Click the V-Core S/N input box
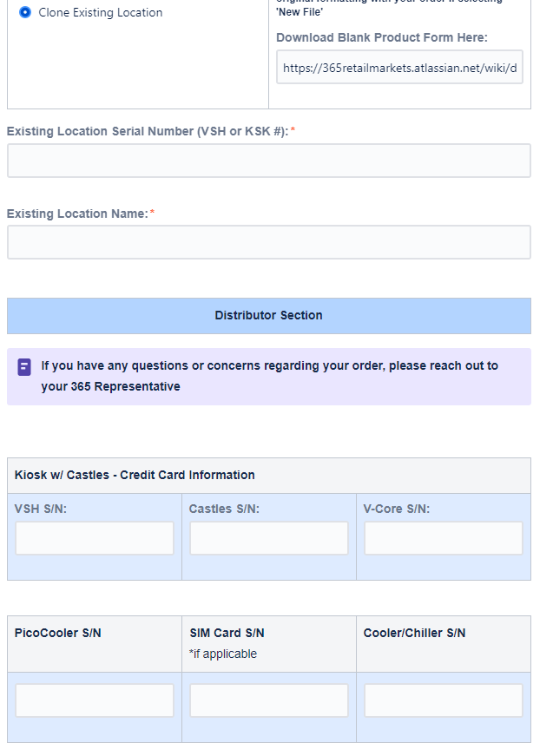The height and width of the screenshot is (756, 553). click(x=444, y=538)
